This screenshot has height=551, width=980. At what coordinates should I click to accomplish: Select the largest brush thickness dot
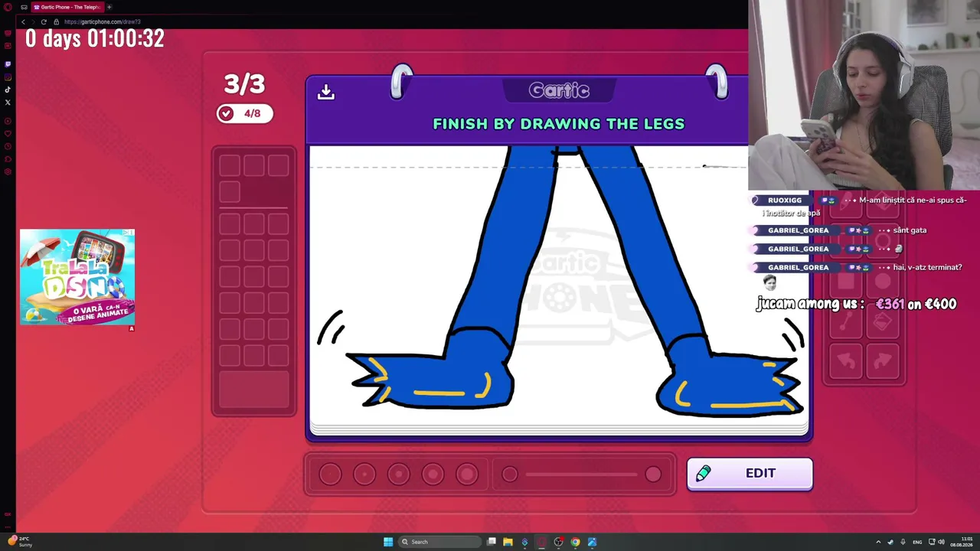tap(467, 474)
